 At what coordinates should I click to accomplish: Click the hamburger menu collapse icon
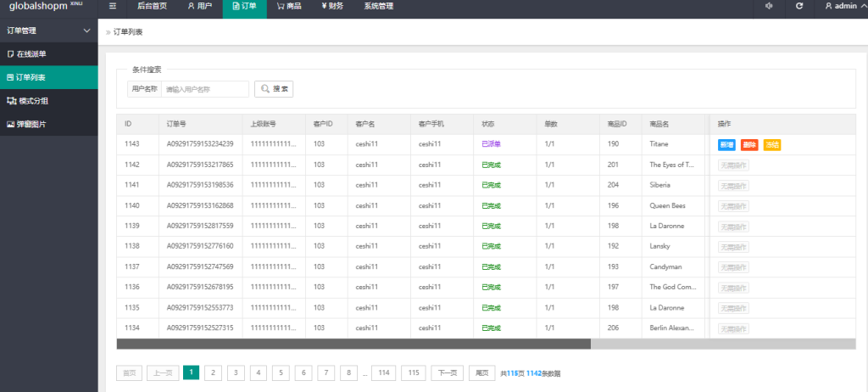[113, 6]
